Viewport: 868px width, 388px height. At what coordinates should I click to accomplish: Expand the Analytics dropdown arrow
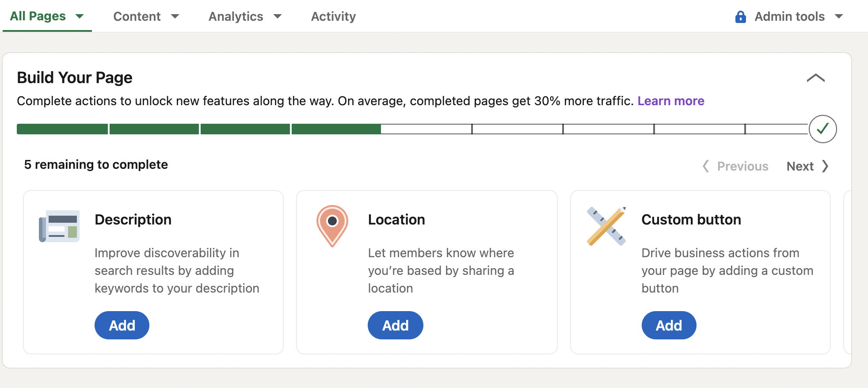[278, 16]
